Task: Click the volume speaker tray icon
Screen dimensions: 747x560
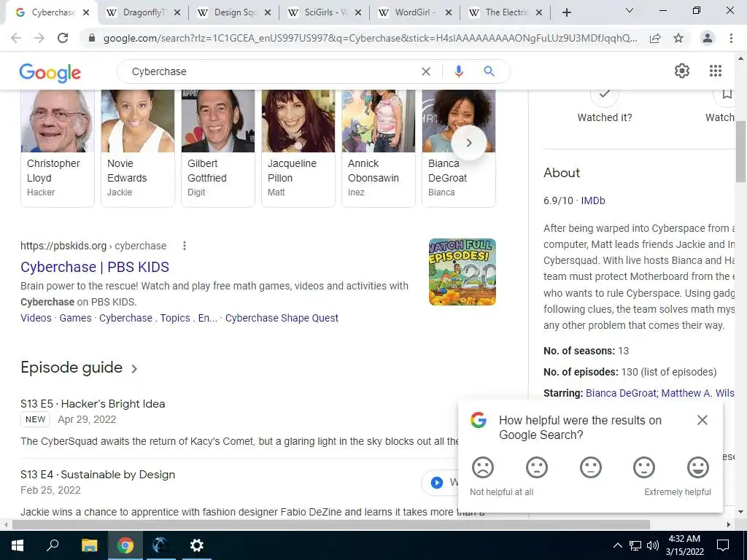Action: 653,545
